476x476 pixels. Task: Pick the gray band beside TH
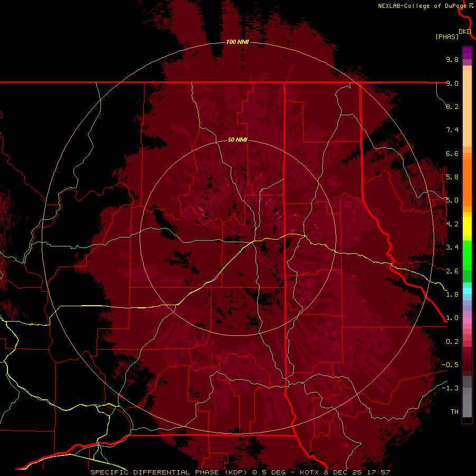coord(467,405)
